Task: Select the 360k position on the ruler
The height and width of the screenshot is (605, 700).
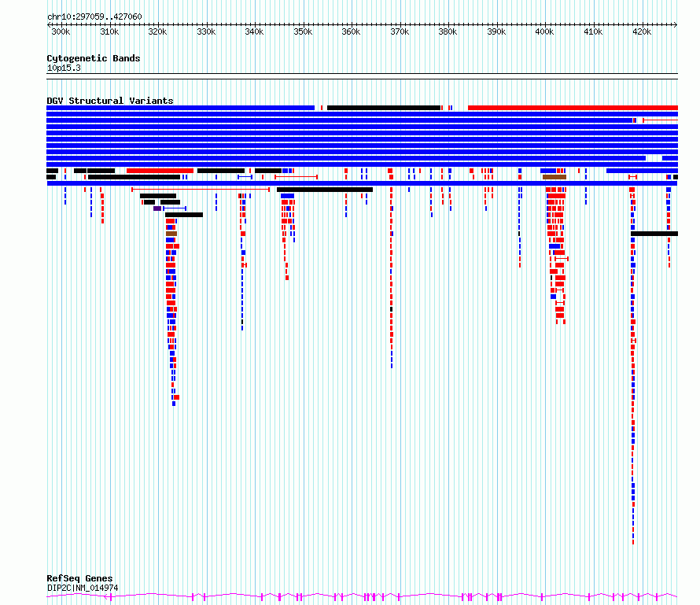Action: point(352,31)
